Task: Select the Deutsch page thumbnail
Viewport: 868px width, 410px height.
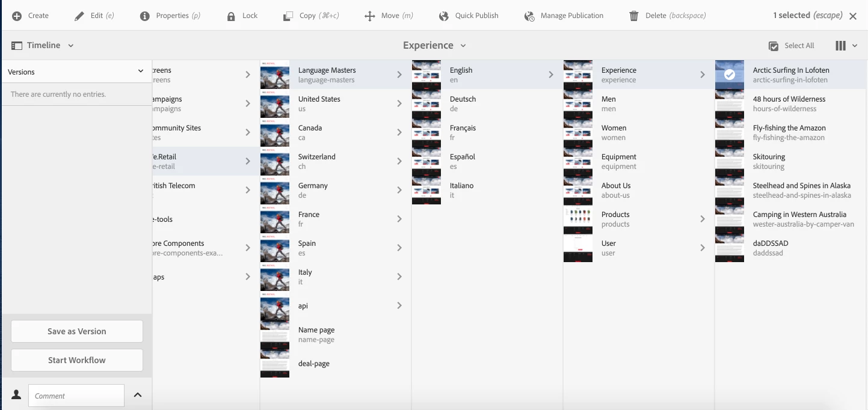Action: (x=426, y=103)
